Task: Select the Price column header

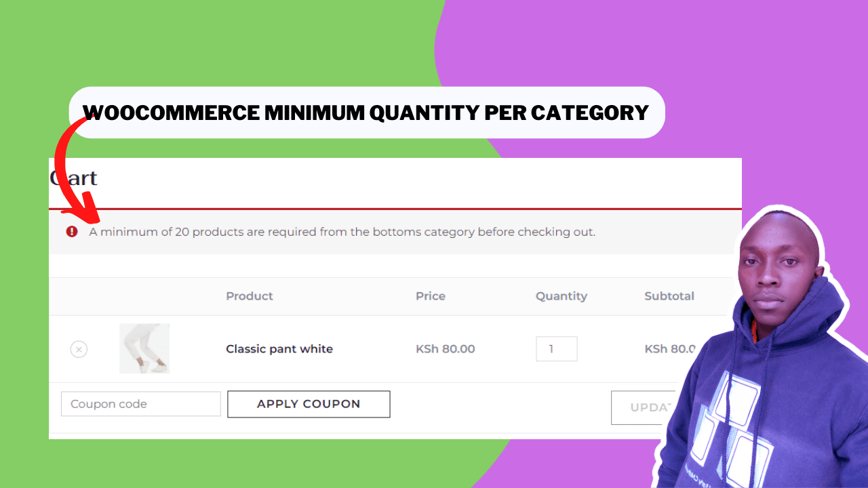Action: (x=431, y=296)
